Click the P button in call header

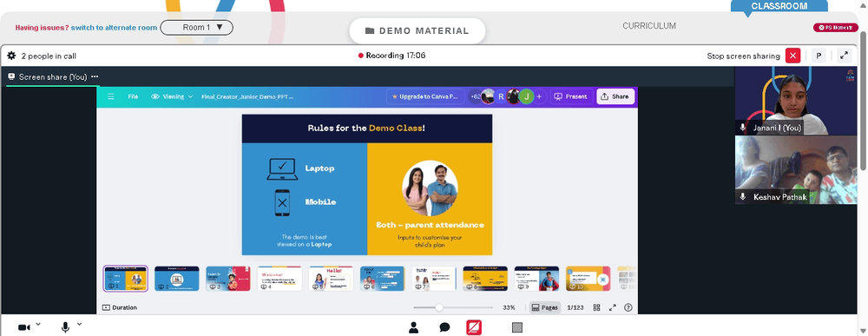(x=819, y=56)
